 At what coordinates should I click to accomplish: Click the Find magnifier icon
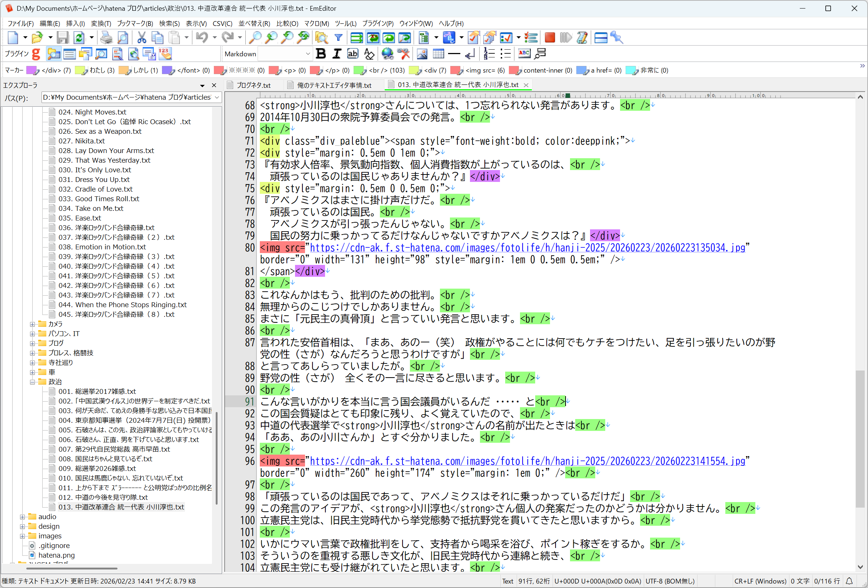[x=255, y=38]
